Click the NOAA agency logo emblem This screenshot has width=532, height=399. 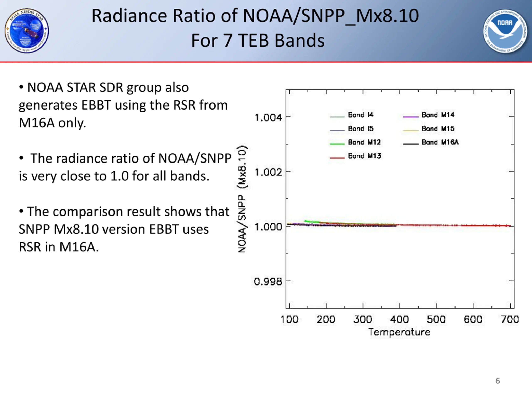505,31
